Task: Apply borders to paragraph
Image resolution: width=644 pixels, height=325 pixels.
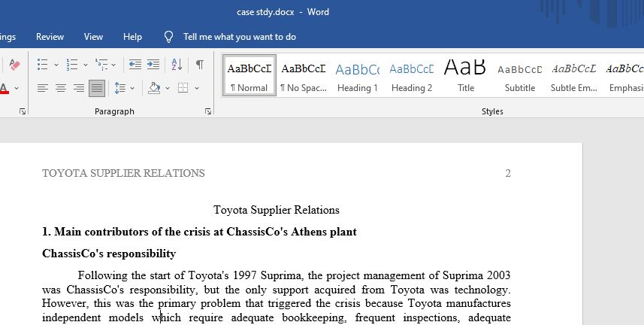Action: pos(183,88)
